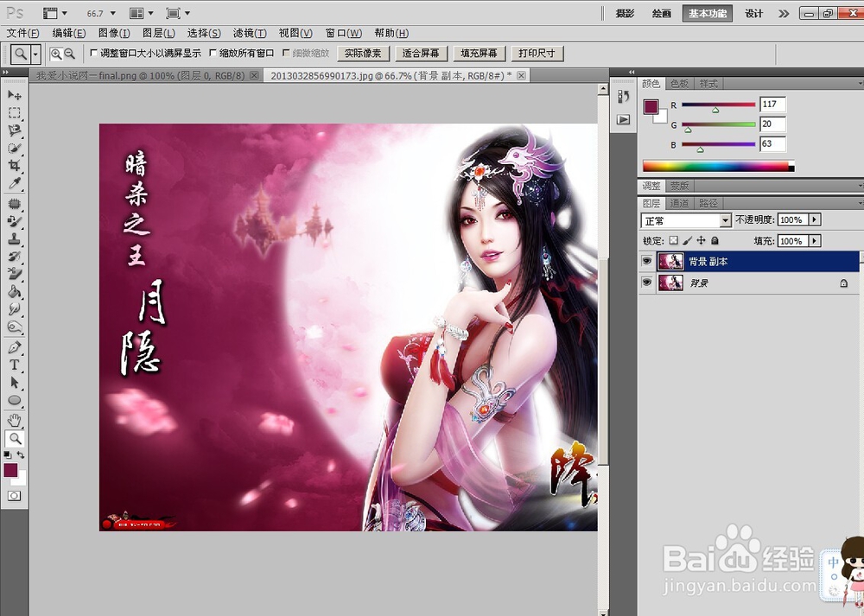The height and width of the screenshot is (616, 864).
Task: Click the 打印尺寸 button
Action: pyautogui.click(x=537, y=54)
